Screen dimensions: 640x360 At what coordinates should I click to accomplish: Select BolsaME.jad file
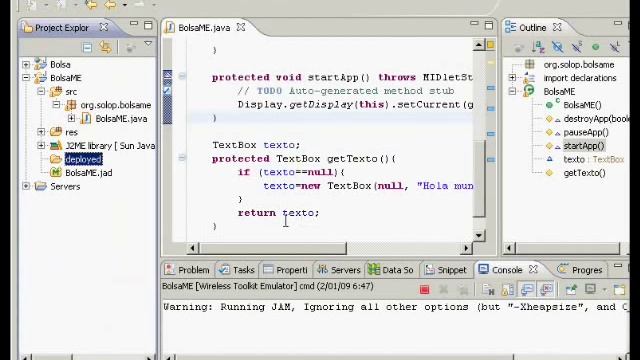pos(89,173)
